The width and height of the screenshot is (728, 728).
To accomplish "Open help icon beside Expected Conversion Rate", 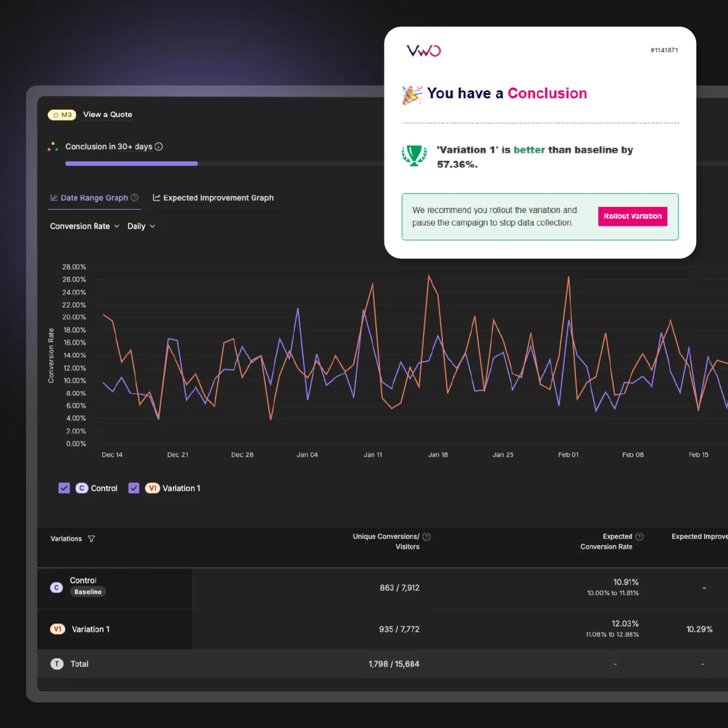I will pyautogui.click(x=639, y=536).
